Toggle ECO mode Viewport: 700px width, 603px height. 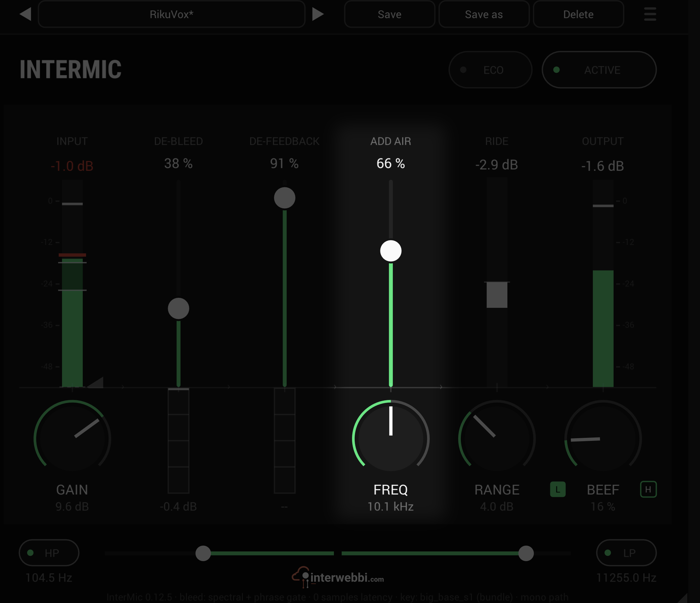click(x=490, y=70)
